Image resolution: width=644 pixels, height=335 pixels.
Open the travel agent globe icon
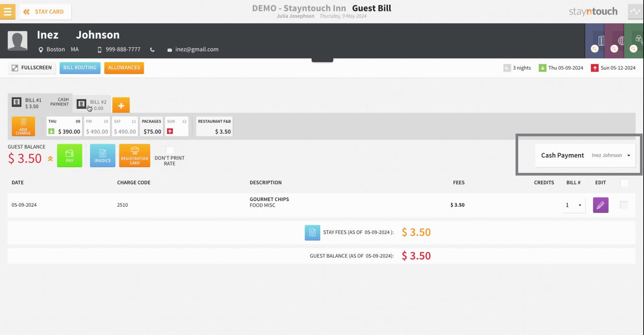[621, 41]
